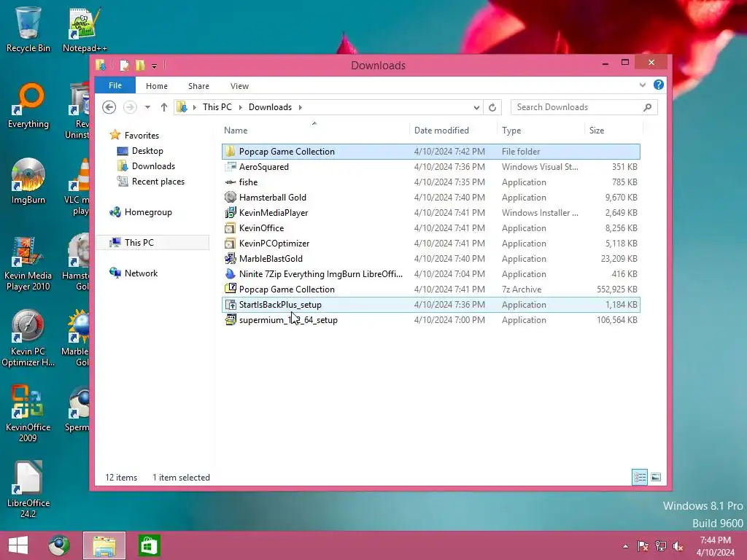Select Desktop under Favorites
The height and width of the screenshot is (560, 747).
coord(147,151)
